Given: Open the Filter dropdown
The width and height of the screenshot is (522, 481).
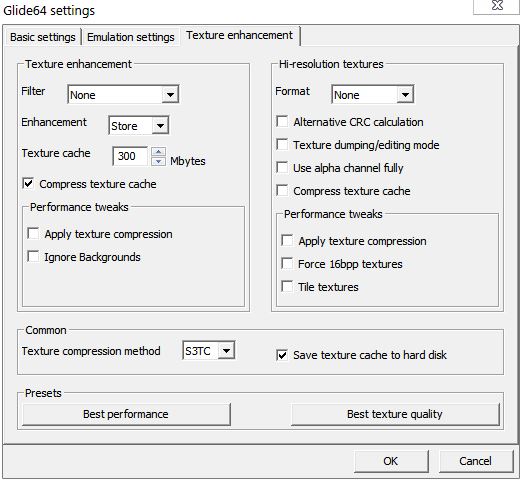Looking at the screenshot, I should click(x=123, y=95).
